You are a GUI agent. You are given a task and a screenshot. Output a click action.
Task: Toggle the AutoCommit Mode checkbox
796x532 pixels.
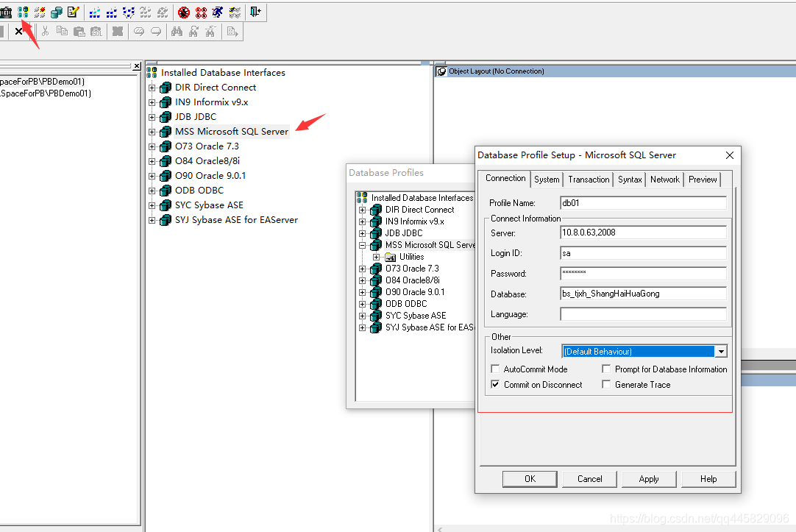[495, 369]
